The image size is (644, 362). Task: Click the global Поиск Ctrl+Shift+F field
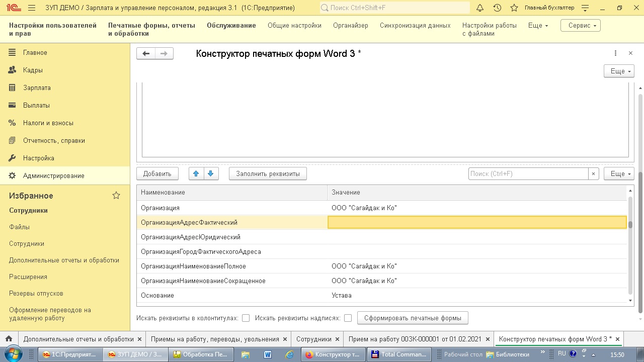(x=394, y=8)
